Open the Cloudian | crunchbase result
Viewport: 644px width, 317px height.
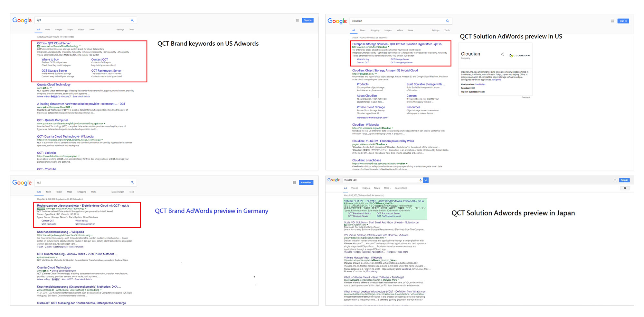(x=366, y=160)
